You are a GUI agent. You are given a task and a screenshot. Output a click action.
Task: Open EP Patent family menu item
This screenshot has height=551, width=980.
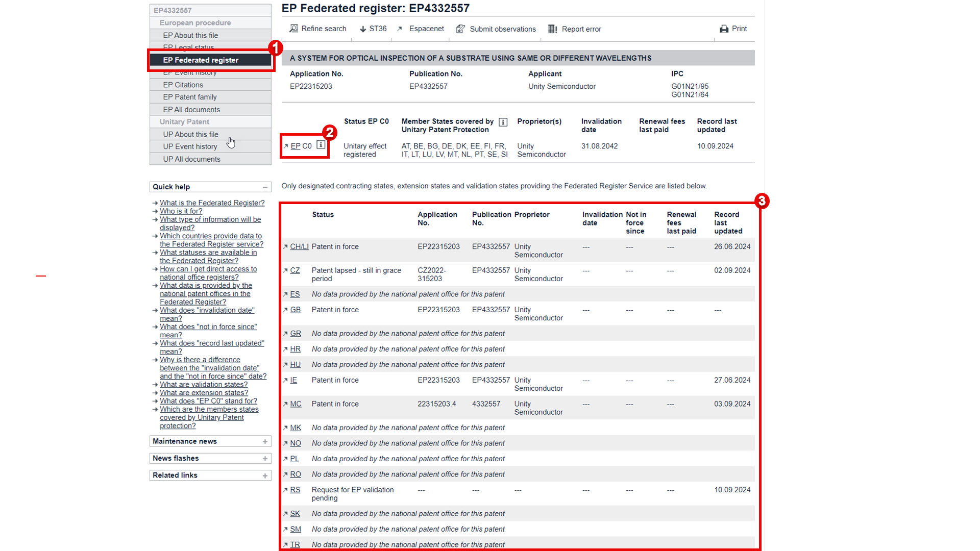point(189,97)
